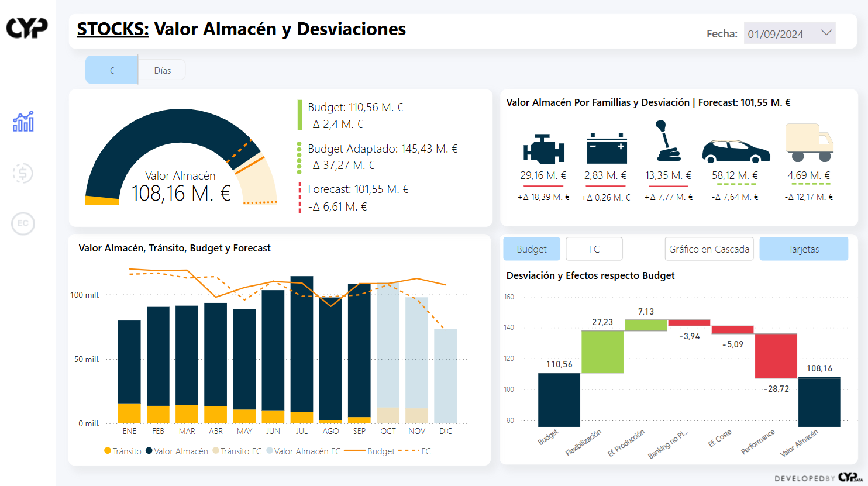
Task: Select the blue car family icon
Action: click(735, 151)
